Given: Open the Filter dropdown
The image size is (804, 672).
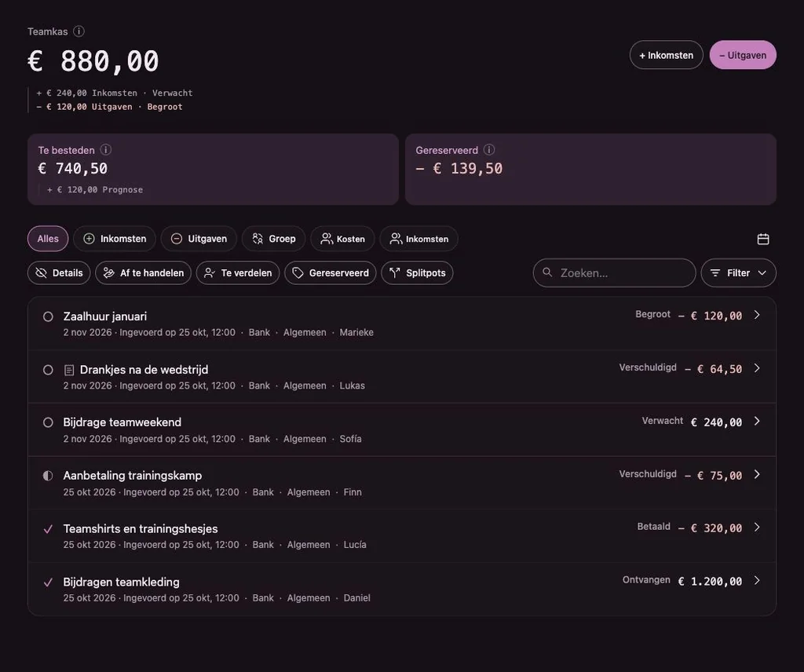Looking at the screenshot, I should [x=738, y=272].
